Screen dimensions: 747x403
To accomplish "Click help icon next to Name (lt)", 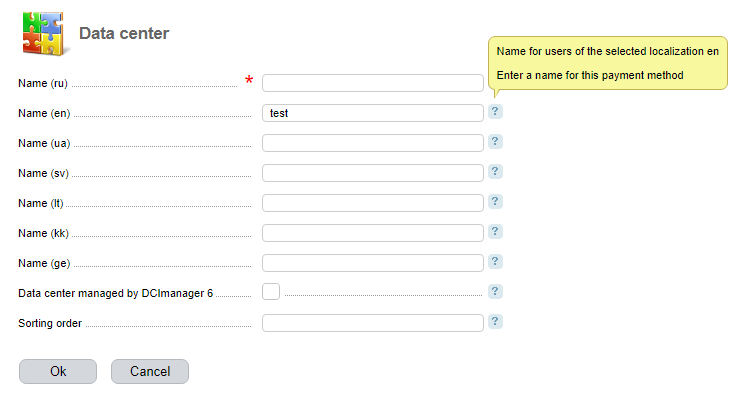I will (495, 202).
